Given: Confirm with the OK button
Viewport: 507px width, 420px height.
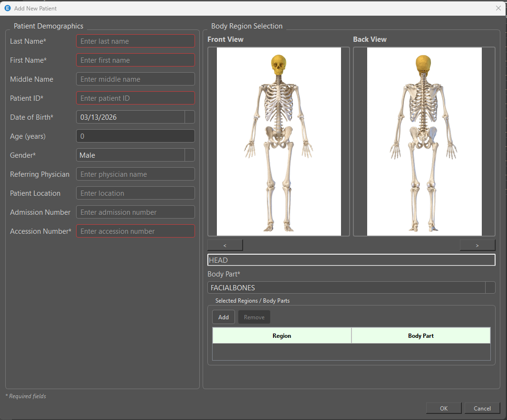Looking at the screenshot, I should pyautogui.click(x=444, y=408).
